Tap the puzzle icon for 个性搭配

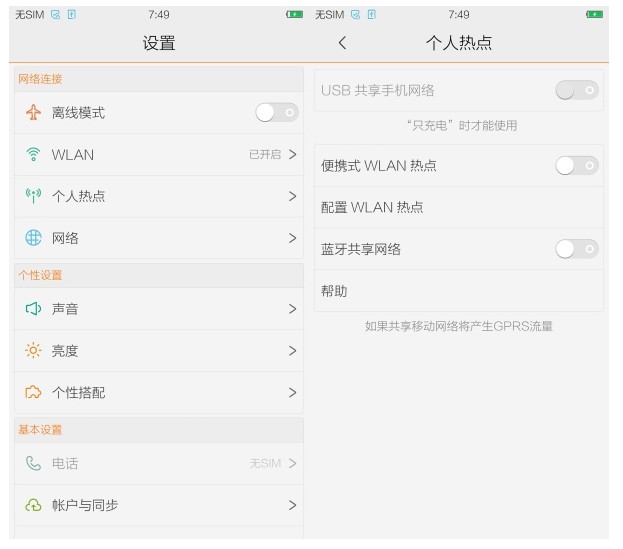(x=34, y=393)
